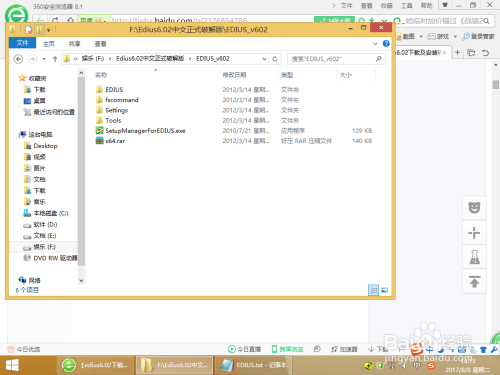500x375 pixels.
Task: Click 加速器 in browser status bar
Action: [344, 349]
